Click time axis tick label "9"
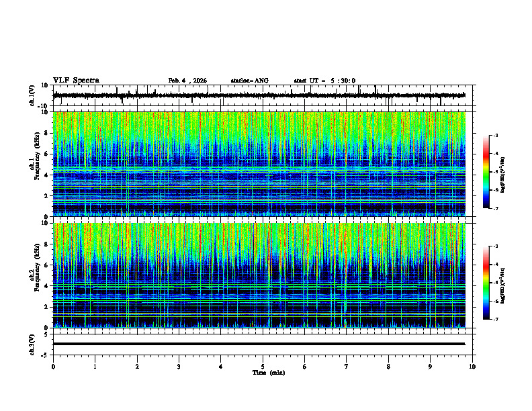This screenshot has height=411, width=532. 430,367
